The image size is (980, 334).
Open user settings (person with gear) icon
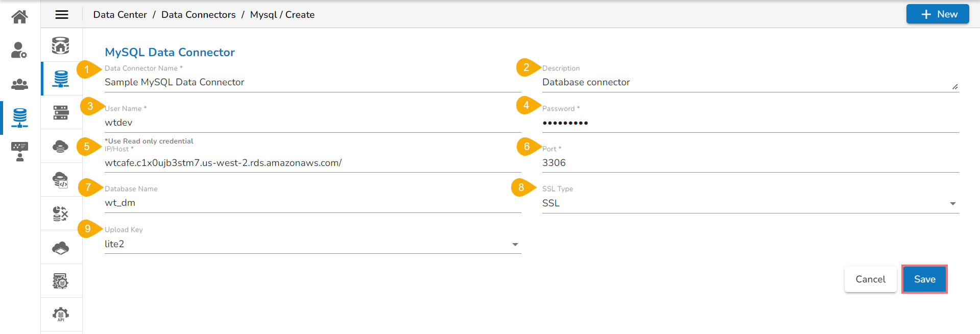tap(19, 50)
